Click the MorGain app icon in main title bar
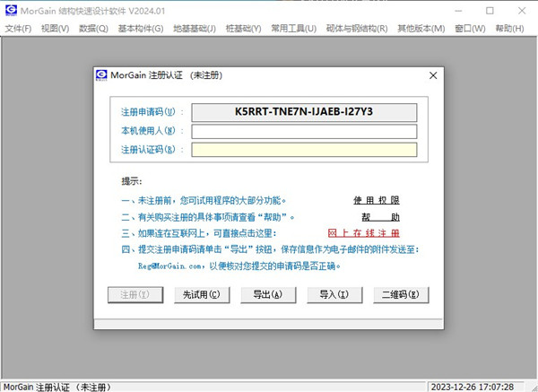The width and height of the screenshot is (538, 392). pos(11,10)
